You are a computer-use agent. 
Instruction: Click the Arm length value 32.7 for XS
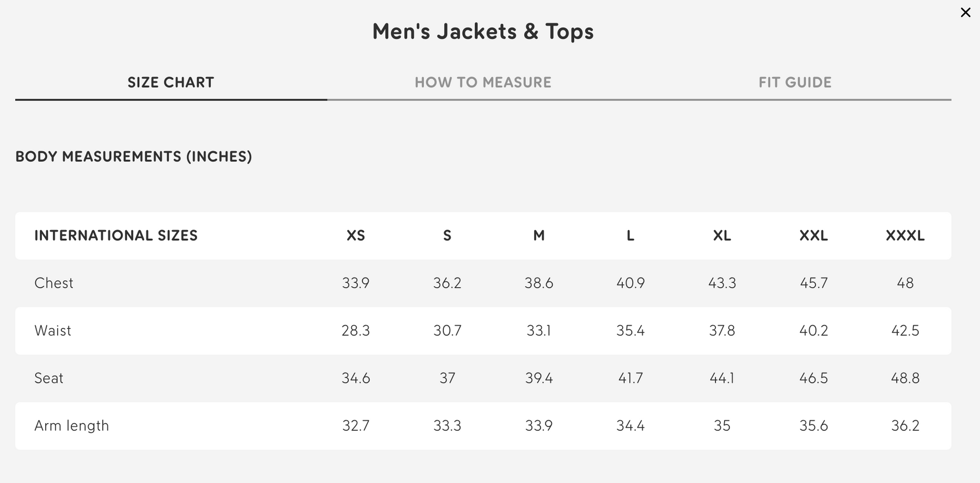coord(356,425)
